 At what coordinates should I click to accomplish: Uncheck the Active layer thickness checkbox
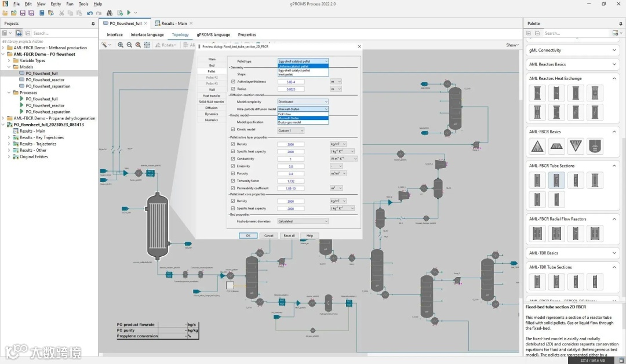(x=233, y=81)
